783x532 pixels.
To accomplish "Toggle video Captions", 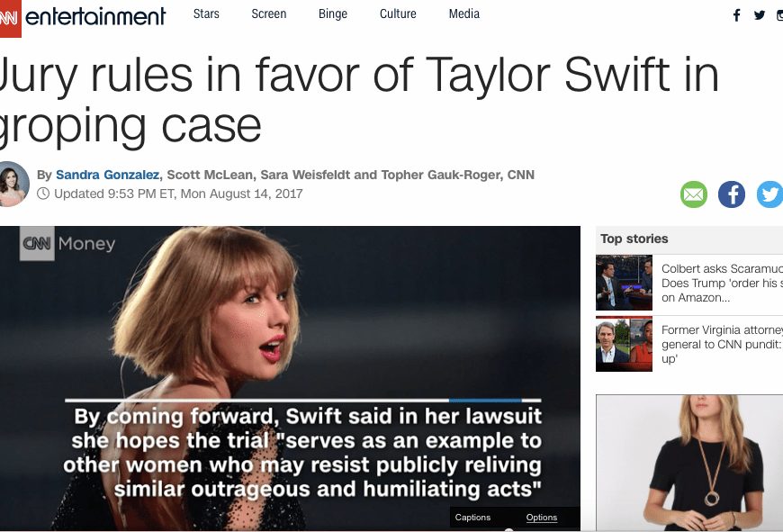I will click(x=472, y=518).
